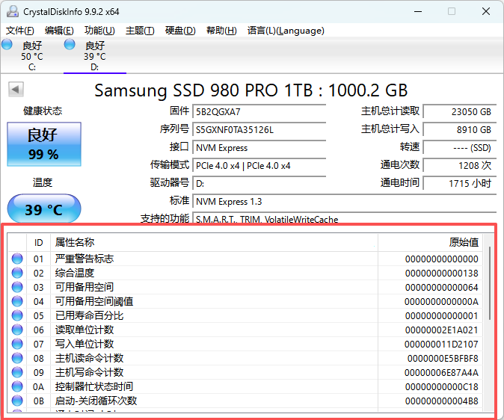Click status orb of row 01 严重警告标志
504x420 pixels.
[17, 259]
